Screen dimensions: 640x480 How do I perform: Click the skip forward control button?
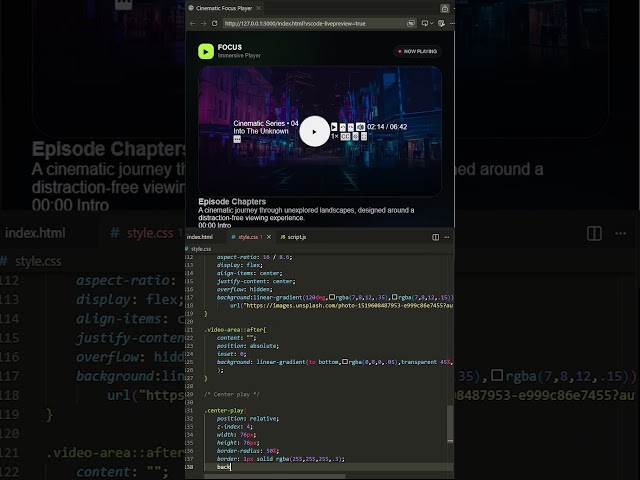(351, 127)
